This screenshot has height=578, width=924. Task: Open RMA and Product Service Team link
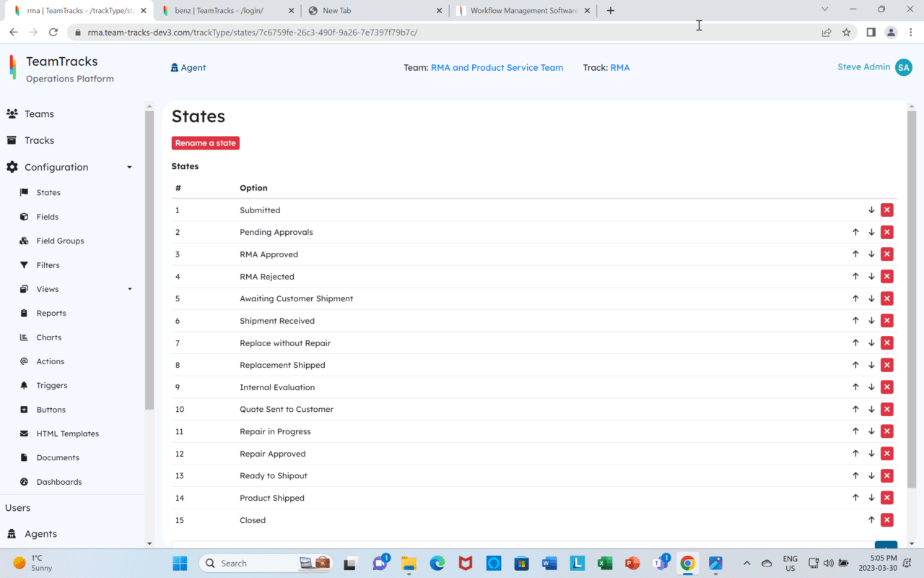tap(497, 68)
